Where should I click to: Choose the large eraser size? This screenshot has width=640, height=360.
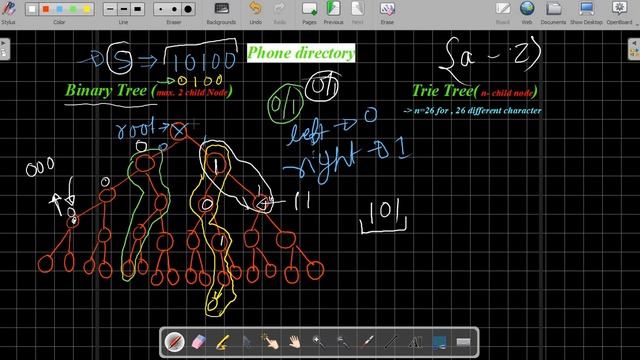(188, 9)
